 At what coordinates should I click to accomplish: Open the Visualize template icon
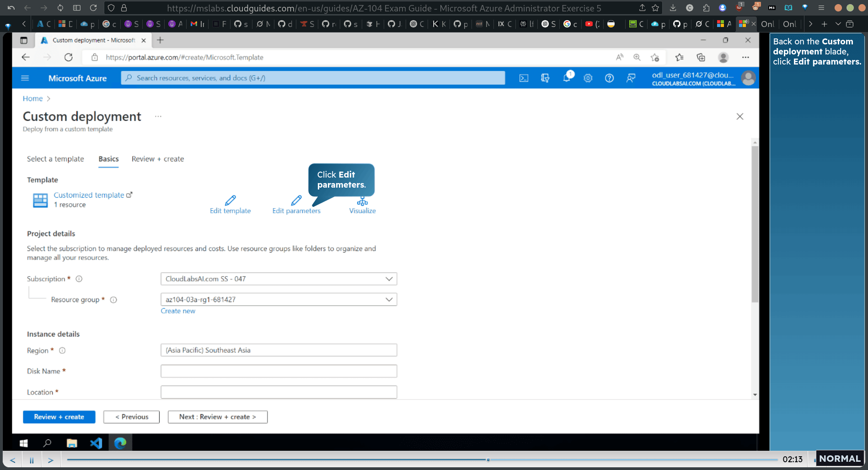click(x=362, y=201)
